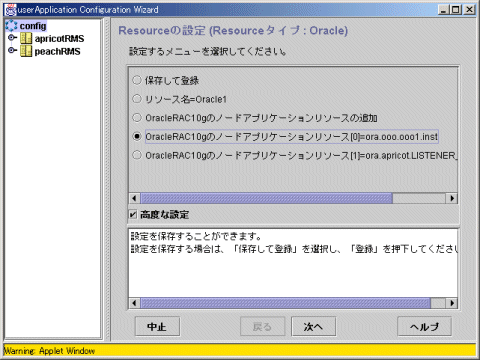This screenshot has width=480, height=360.
Task: Select peachRMS label in the tree
Action: pyautogui.click(x=57, y=51)
